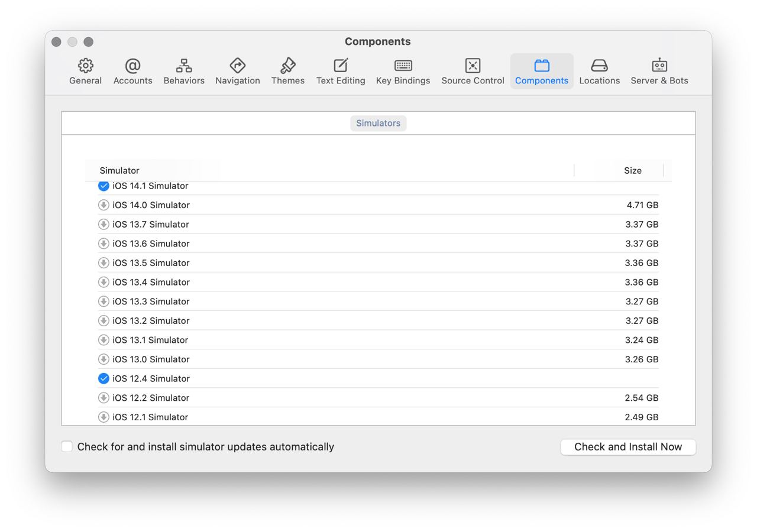Download the iOS 12.1 Simulator via its arrow icon
Image resolution: width=757 pixels, height=532 pixels.
(103, 417)
